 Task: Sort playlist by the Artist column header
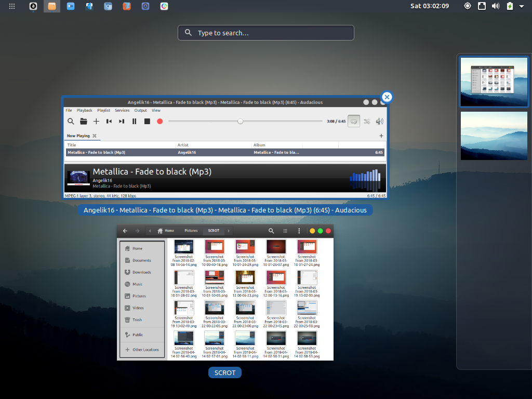click(x=214, y=145)
